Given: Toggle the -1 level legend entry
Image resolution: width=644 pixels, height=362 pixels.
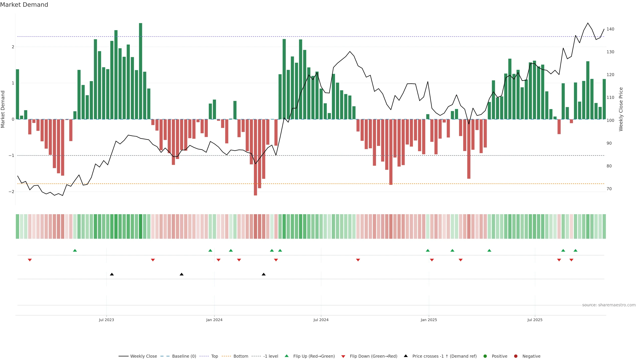Looking at the screenshot, I should (x=271, y=356).
